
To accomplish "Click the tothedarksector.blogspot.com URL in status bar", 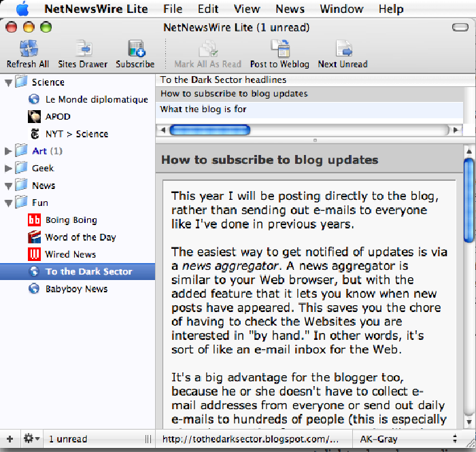I will [x=250, y=439].
